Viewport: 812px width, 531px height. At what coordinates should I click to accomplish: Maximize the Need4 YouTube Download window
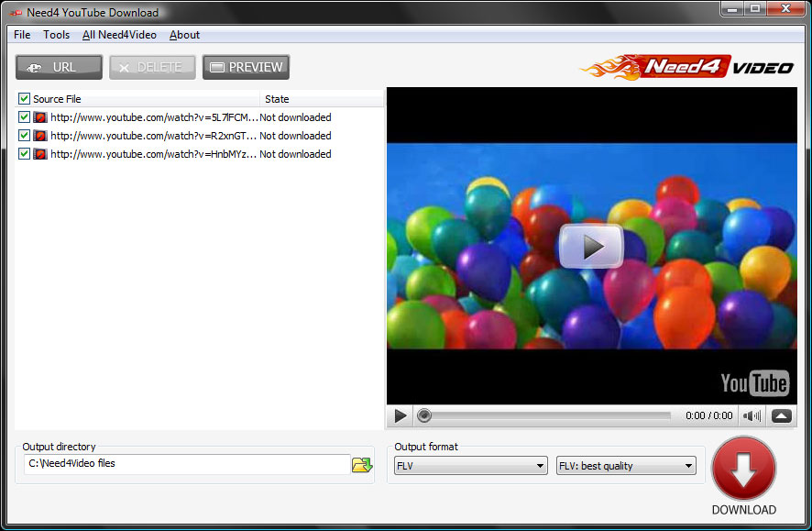coord(755,9)
